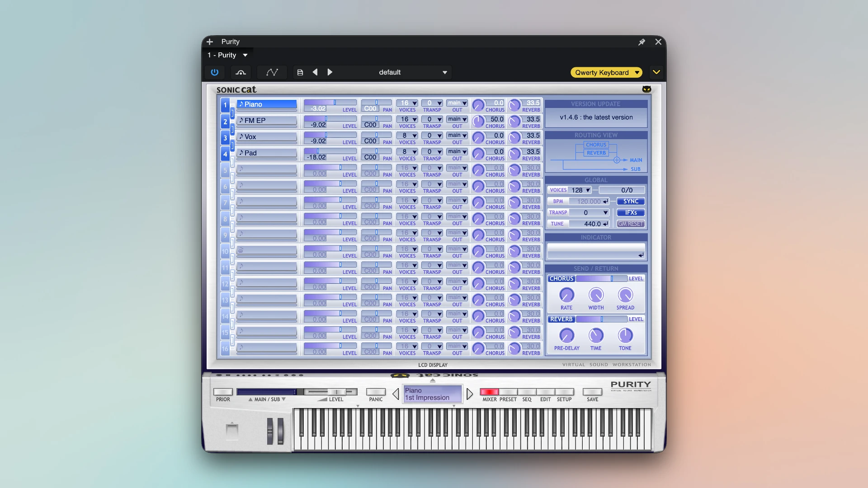Switch to the SEQ page
Image resolution: width=868 pixels, height=488 pixels.
tap(527, 392)
